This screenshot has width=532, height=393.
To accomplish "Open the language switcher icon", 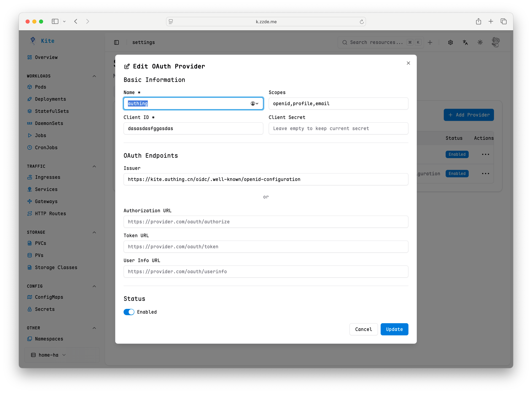I will pos(465,42).
